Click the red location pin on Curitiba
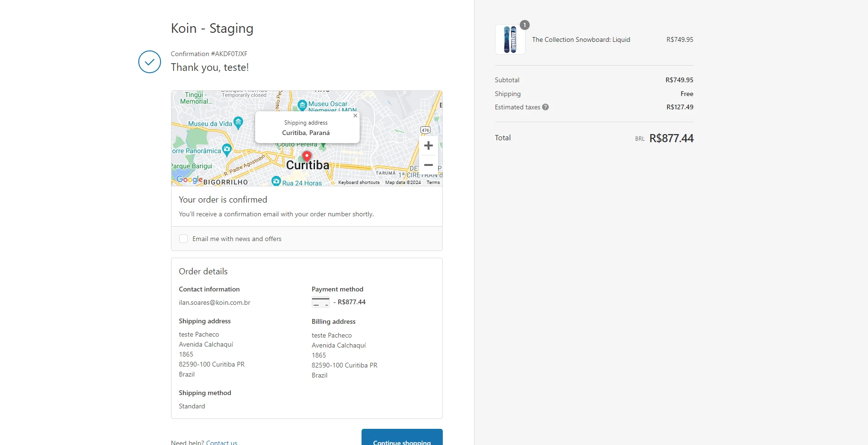This screenshot has width=868, height=445. click(x=307, y=156)
